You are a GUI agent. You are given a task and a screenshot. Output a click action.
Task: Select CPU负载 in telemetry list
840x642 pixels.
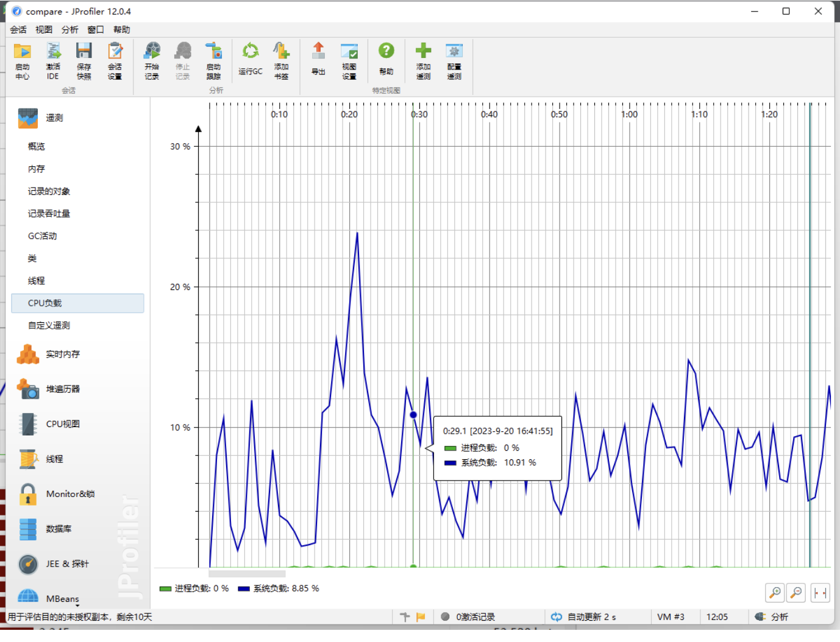[x=77, y=303]
